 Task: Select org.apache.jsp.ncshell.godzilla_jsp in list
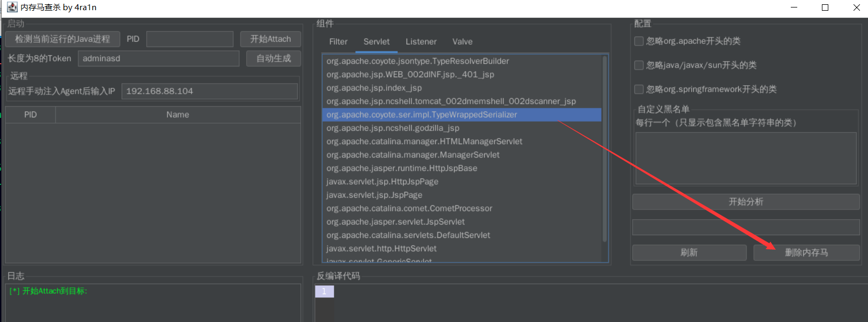coord(392,128)
